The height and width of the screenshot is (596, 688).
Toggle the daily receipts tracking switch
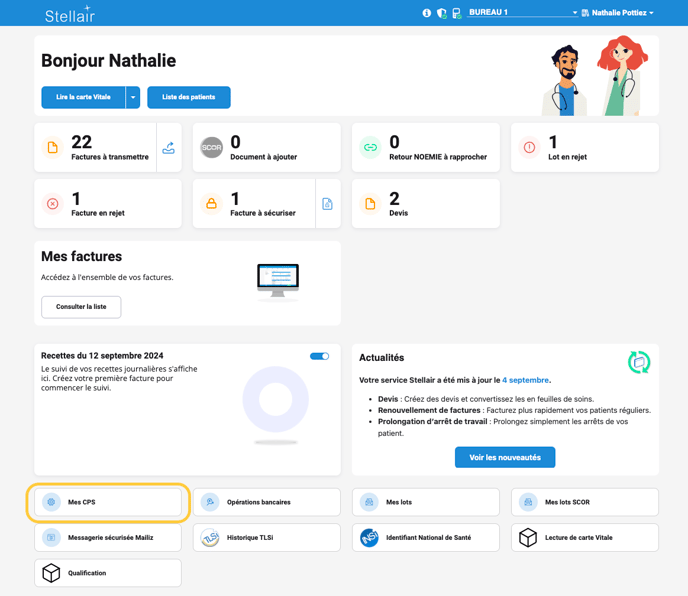pos(319,356)
